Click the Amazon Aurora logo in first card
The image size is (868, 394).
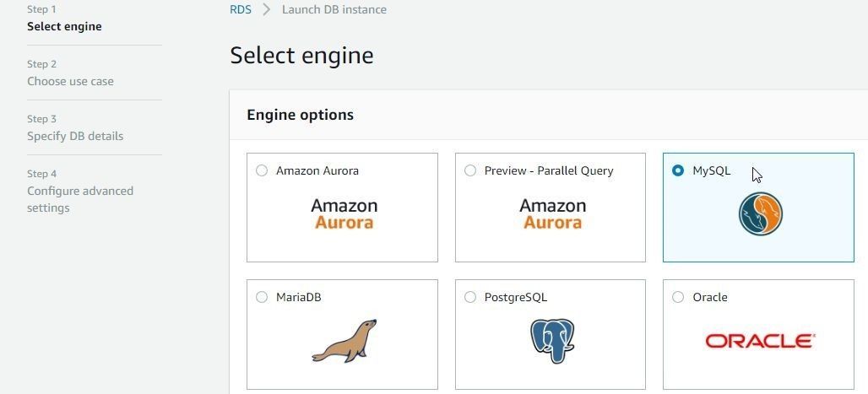point(344,214)
